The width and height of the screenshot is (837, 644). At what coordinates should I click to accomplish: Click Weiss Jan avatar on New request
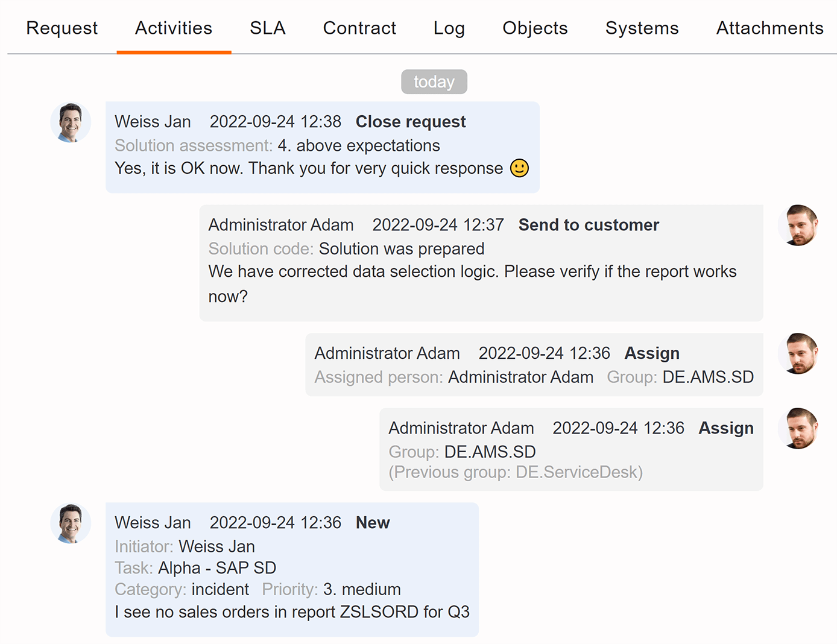click(71, 523)
